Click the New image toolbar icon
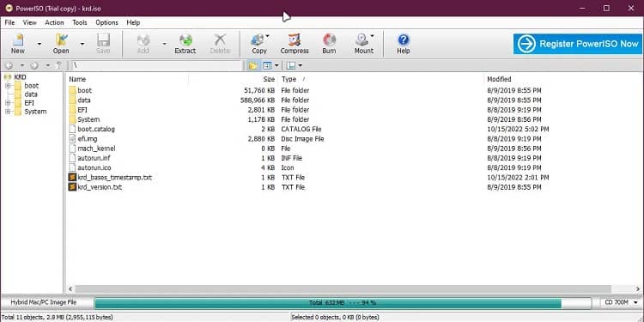 point(18,44)
